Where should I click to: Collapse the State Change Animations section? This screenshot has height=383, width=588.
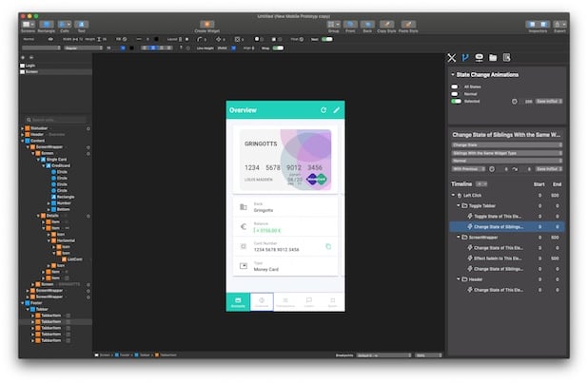453,74
